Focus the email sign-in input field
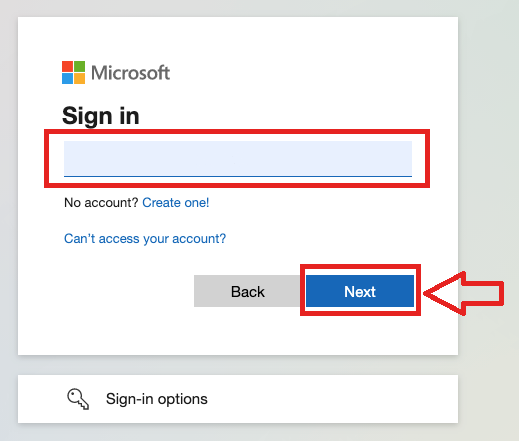This screenshot has height=441, width=519. (238, 158)
